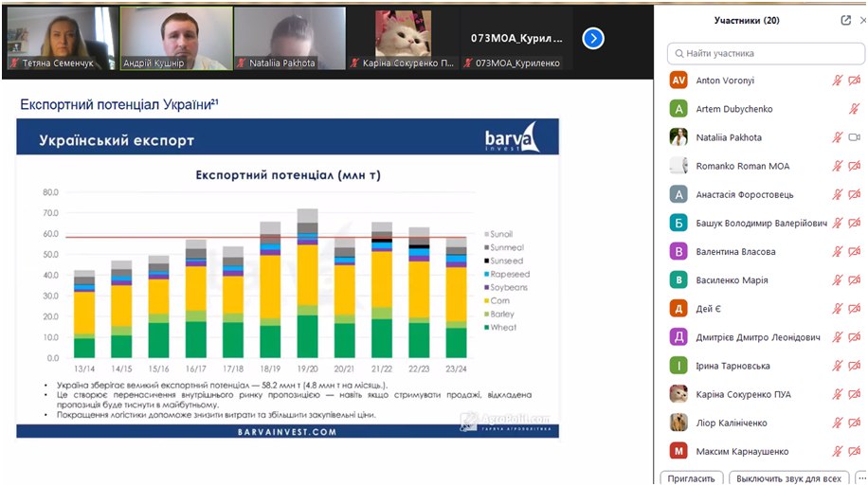Select Тетяна Семенчук video thumbnail
This screenshot has height=486, width=868.
point(61,38)
